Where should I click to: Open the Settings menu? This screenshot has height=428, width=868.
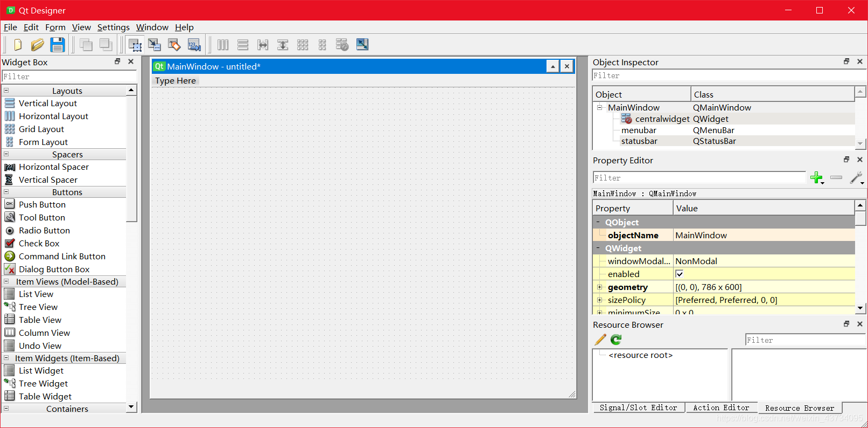tap(114, 27)
